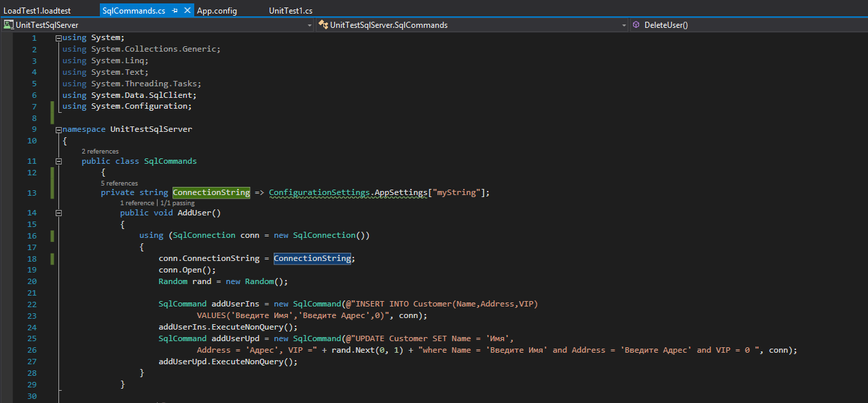Click the 'using (SqlConnection conn' statement
The image size is (868, 403).
point(254,235)
